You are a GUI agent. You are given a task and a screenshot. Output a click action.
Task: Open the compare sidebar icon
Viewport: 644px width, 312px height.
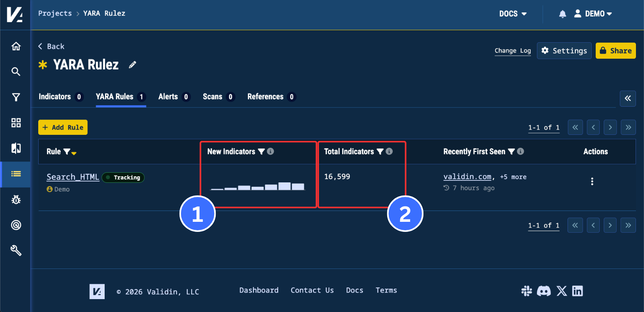(x=16, y=148)
